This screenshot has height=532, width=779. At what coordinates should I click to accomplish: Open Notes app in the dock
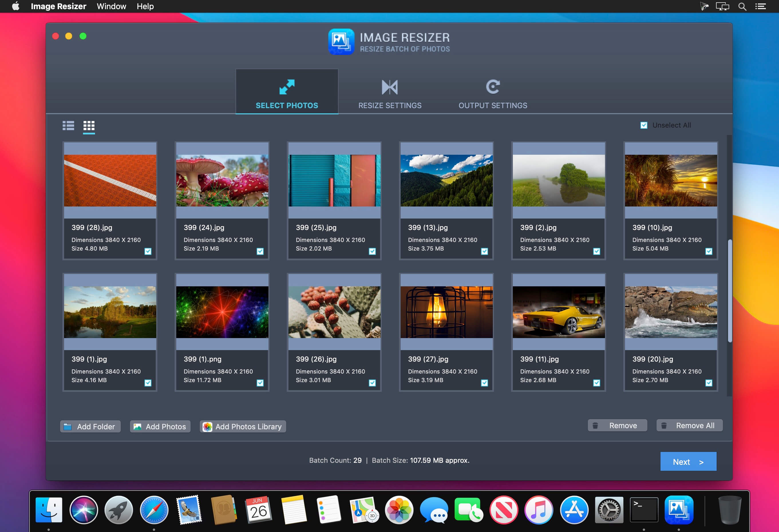coord(294,510)
